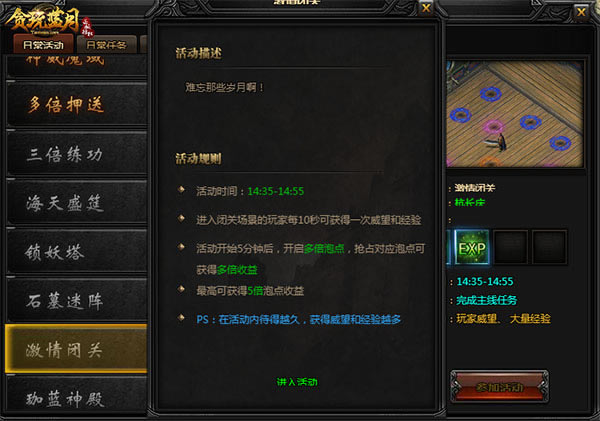
Task: Click the activity scene preview thumbnail
Action: coord(515,114)
